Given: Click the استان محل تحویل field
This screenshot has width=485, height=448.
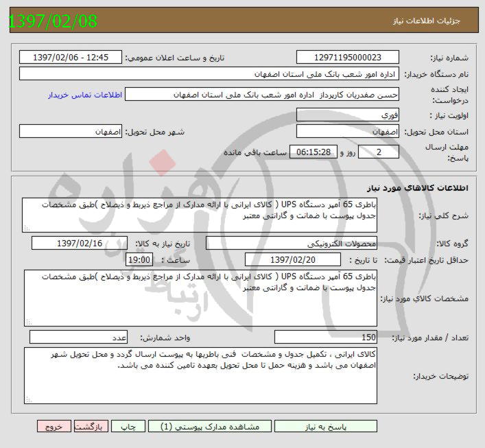Looking at the screenshot, I should point(347,131).
